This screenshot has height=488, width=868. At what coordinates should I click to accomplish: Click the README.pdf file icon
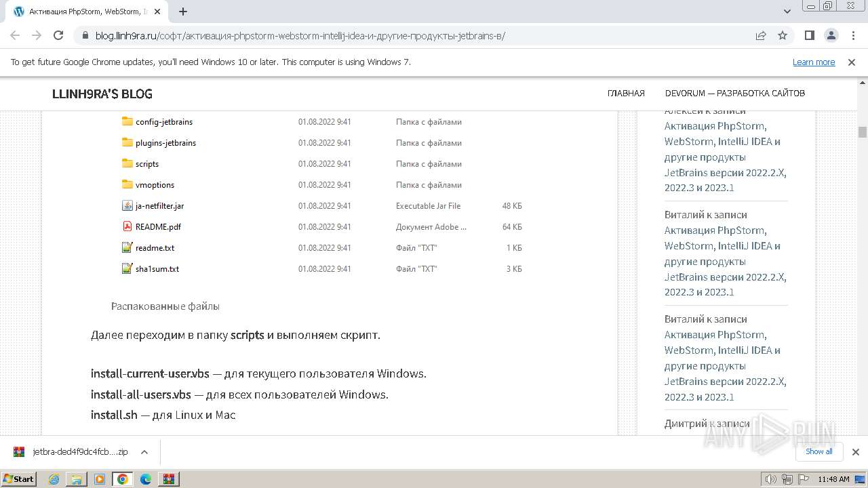coord(127,226)
